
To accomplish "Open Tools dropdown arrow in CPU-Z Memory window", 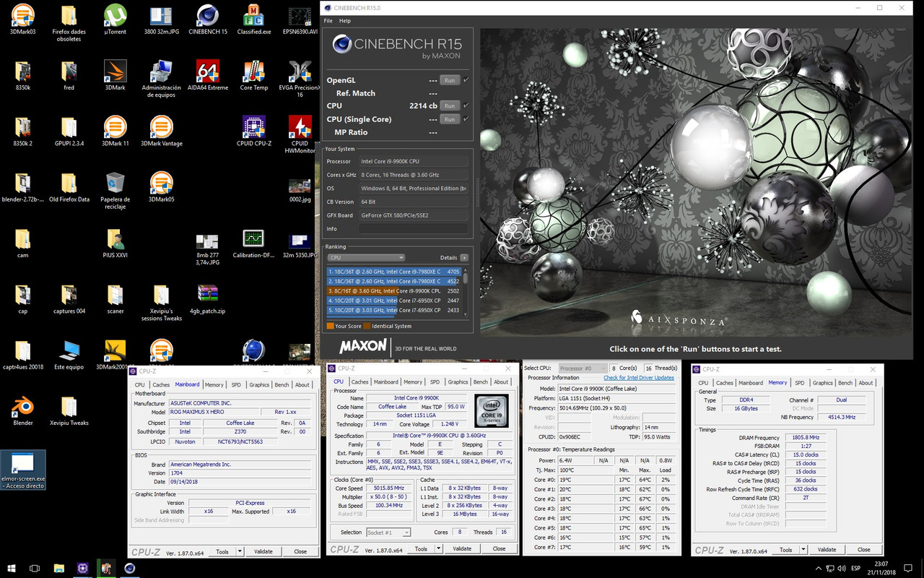I will (803, 550).
